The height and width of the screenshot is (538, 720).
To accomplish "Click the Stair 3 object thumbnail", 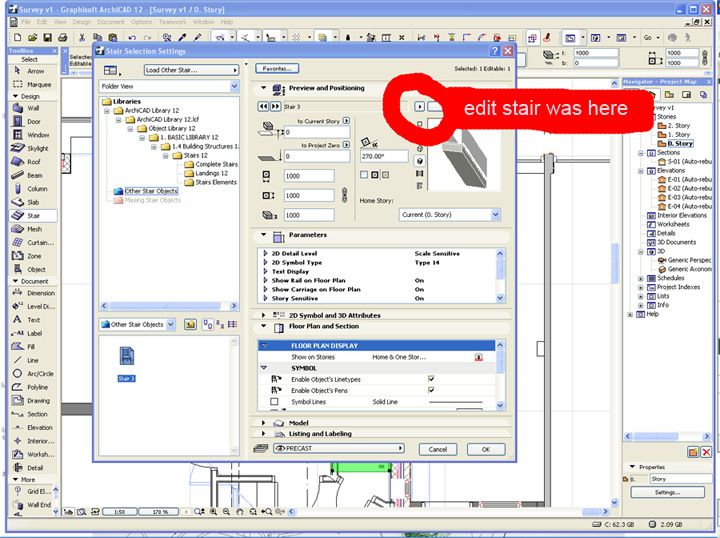I will (x=126, y=363).
